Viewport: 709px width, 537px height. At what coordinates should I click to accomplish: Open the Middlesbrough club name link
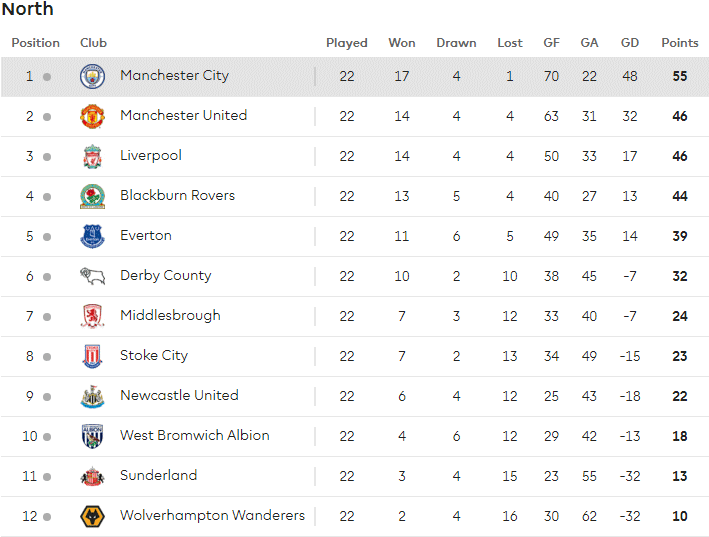click(x=170, y=316)
